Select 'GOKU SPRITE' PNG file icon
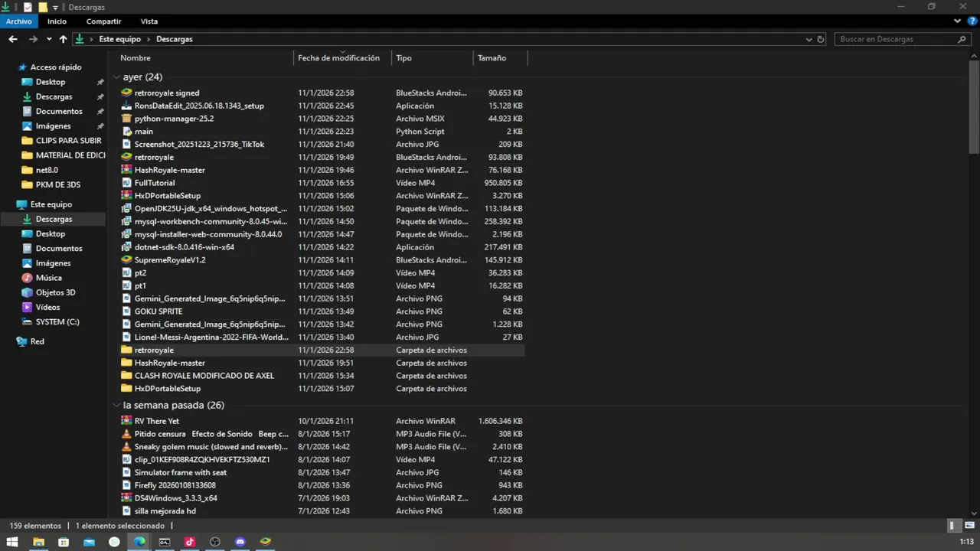 127,311
